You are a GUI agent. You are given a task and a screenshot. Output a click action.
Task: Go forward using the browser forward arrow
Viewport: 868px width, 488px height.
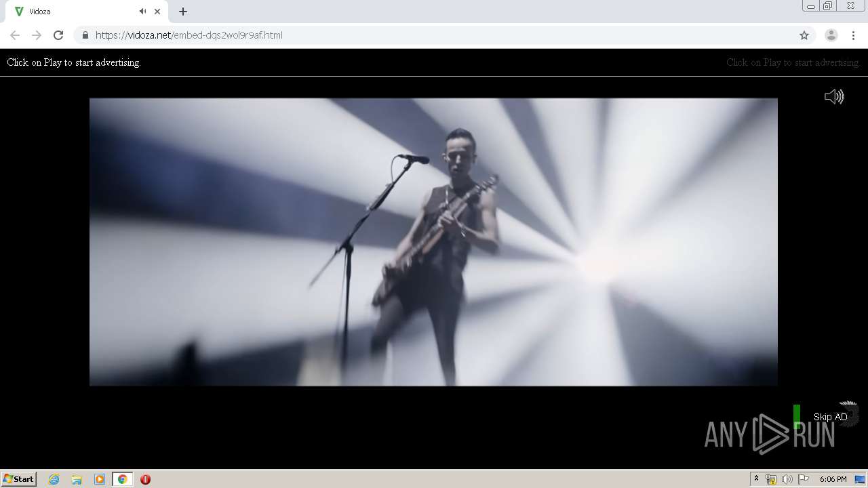coord(37,35)
